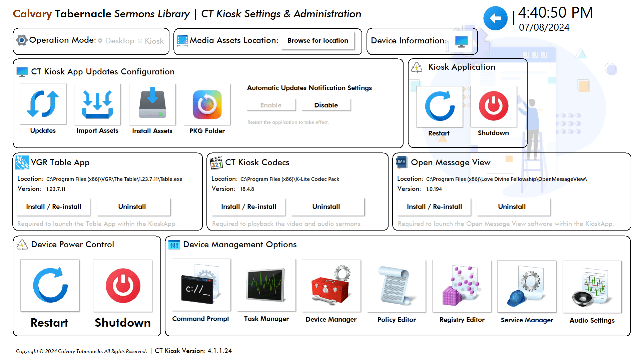Shut down the Kiosk Application
644x360 pixels.
(x=493, y=106)
